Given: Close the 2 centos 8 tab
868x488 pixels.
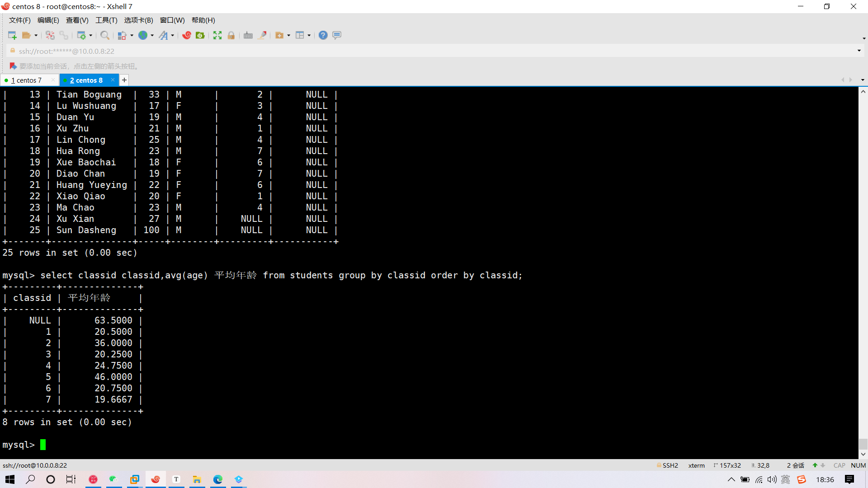Looking at the screenshot, I should (x=113, y=80).
